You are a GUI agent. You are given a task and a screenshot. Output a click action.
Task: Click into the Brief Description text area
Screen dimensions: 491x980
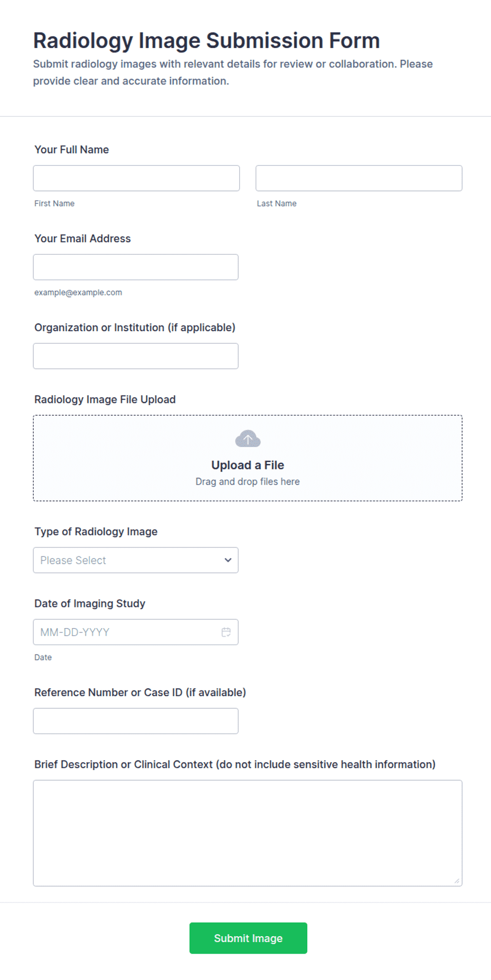pyautogui.click(x=248, y=833)
